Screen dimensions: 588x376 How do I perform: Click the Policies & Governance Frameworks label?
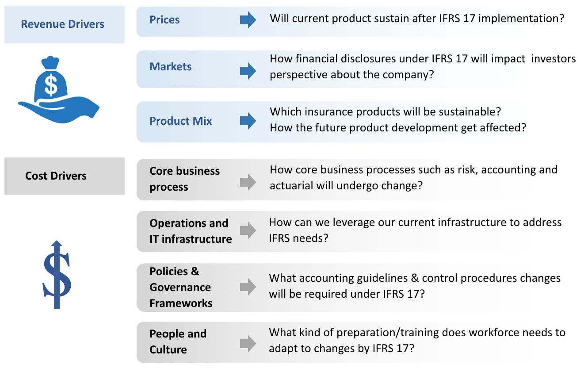(181, 287)
